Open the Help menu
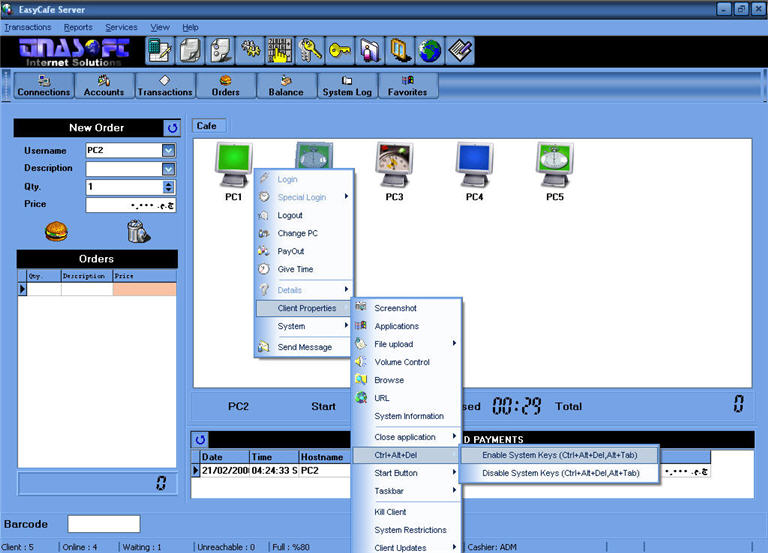 [x=191, y=27]
